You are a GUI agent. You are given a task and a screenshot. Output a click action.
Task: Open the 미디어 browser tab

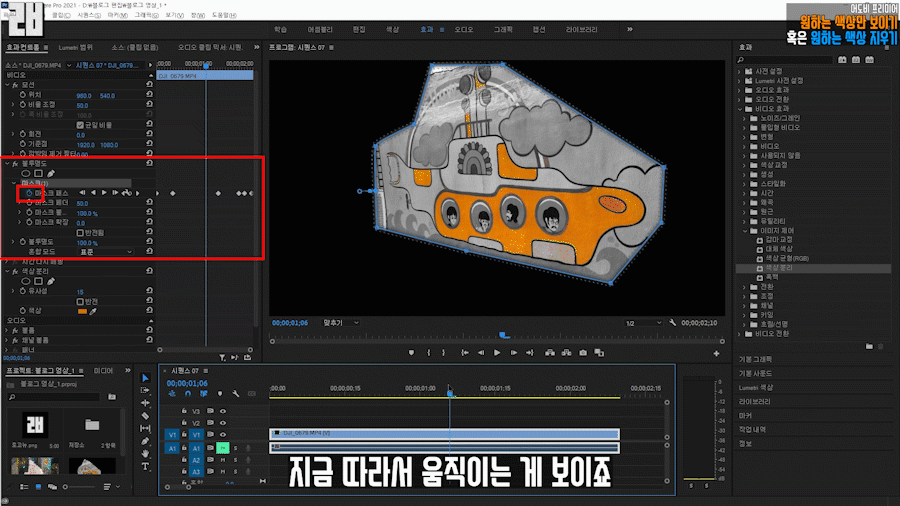[103, 371]
